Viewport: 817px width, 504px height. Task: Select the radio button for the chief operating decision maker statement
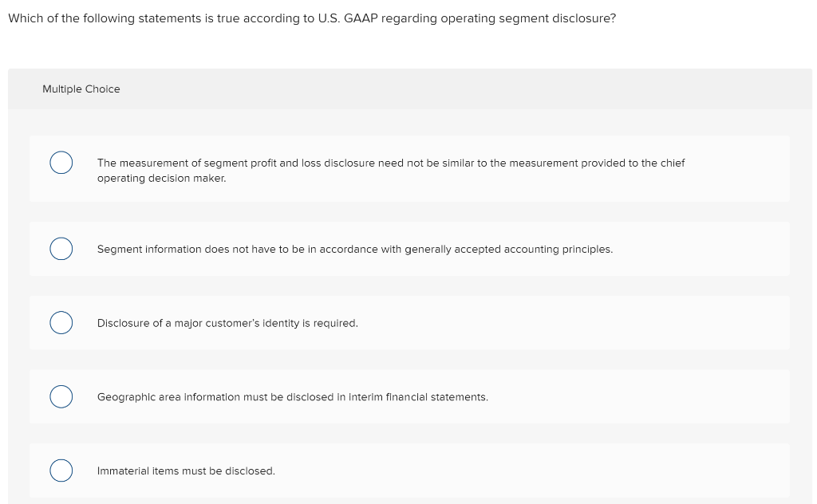[x=61, y=163]
